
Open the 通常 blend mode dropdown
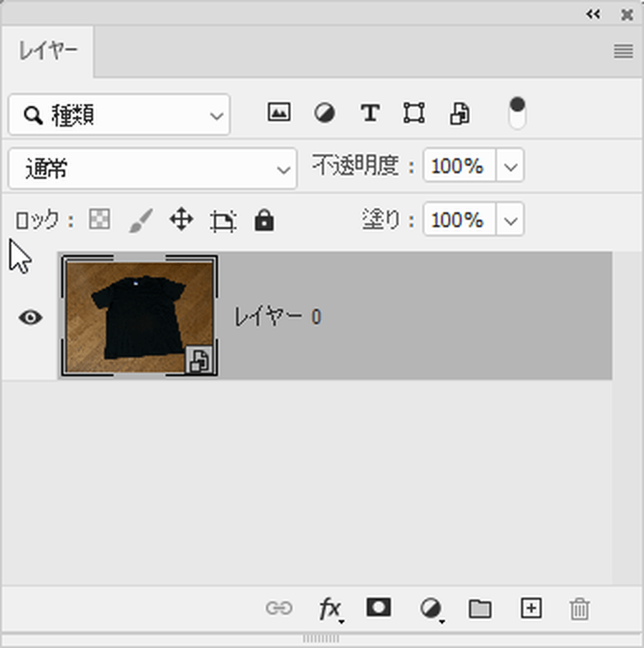[152, 168]
